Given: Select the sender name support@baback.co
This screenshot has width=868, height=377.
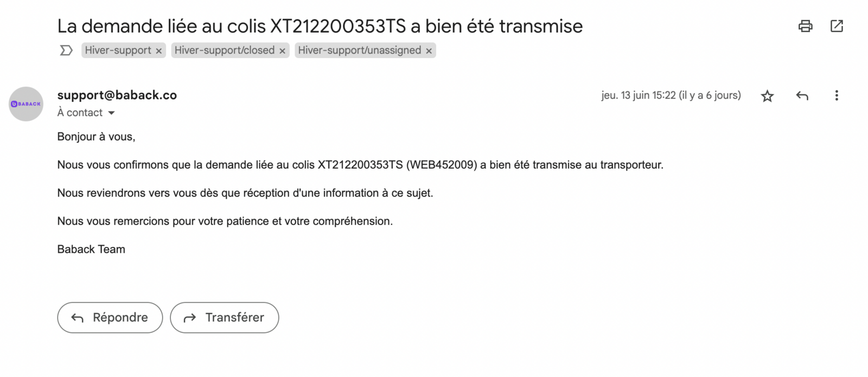Looking at the screenshot, I should 117,95.
